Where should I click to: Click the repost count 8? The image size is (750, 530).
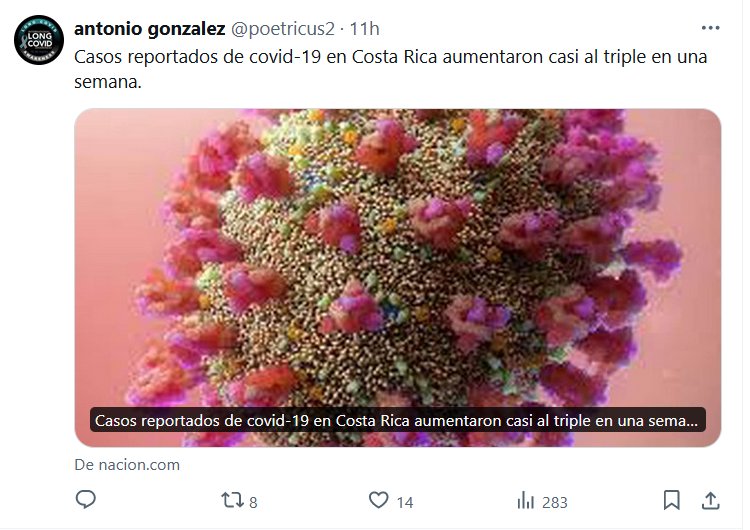click(x=254, y=502)
